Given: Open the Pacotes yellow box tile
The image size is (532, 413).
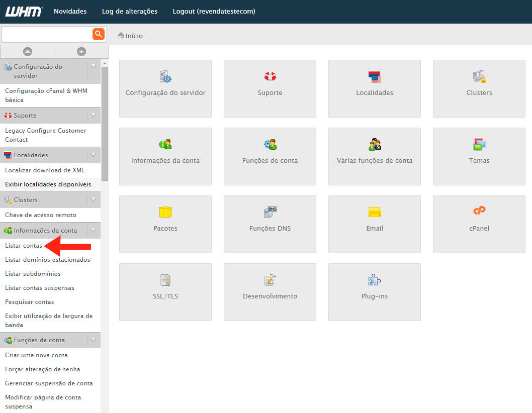Looking at the screenshot, I should (165, 224).
